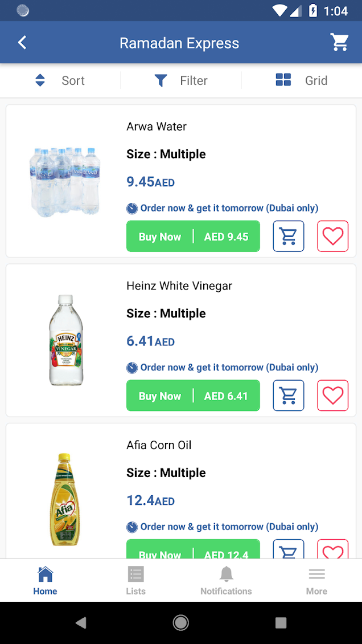
Task: Open the Notifications tab
Action: click(226, 580)
